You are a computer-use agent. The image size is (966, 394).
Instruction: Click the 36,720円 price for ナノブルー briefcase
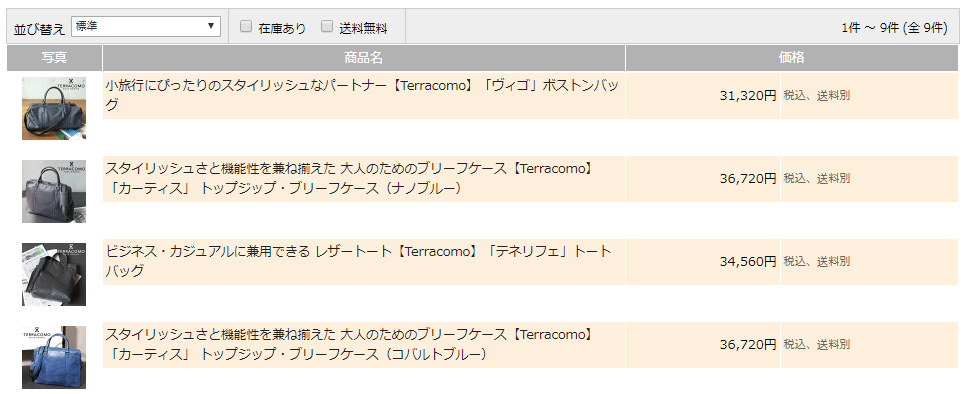(x=748, y=179)
